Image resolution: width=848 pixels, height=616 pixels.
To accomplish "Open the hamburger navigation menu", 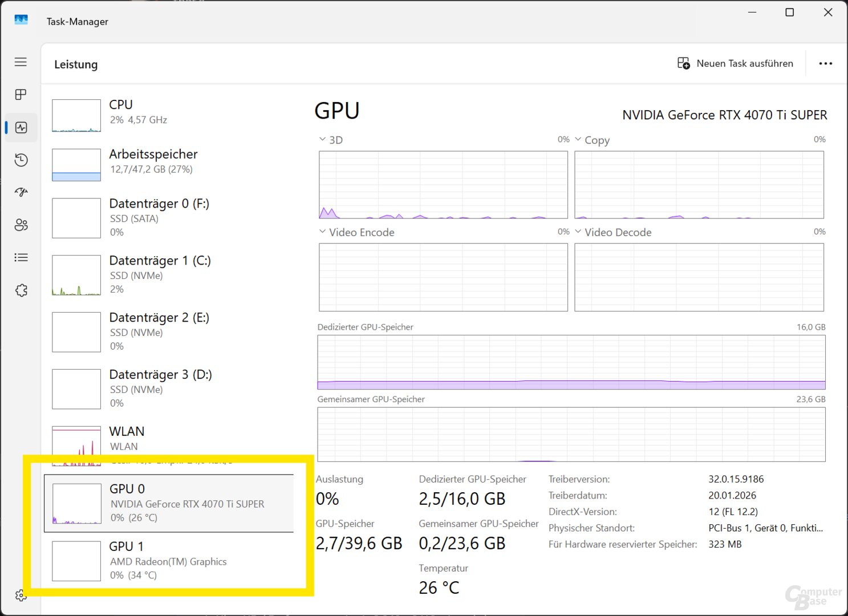I will pos(21,62).
